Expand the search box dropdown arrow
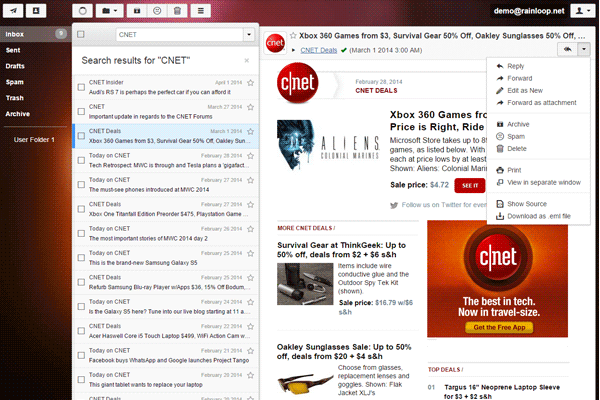This screenshot has width=600, height=400. point(248,35)
